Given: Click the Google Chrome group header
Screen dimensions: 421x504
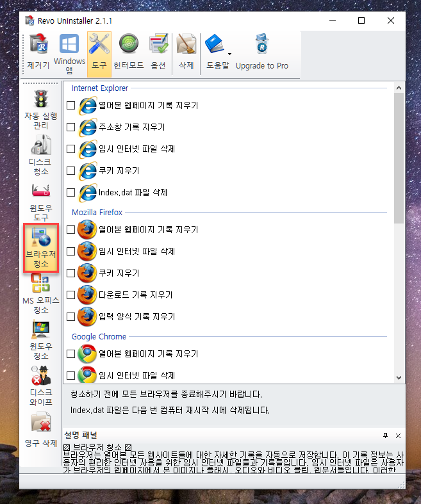Looking at the screenshot, I should click(99, 337).
